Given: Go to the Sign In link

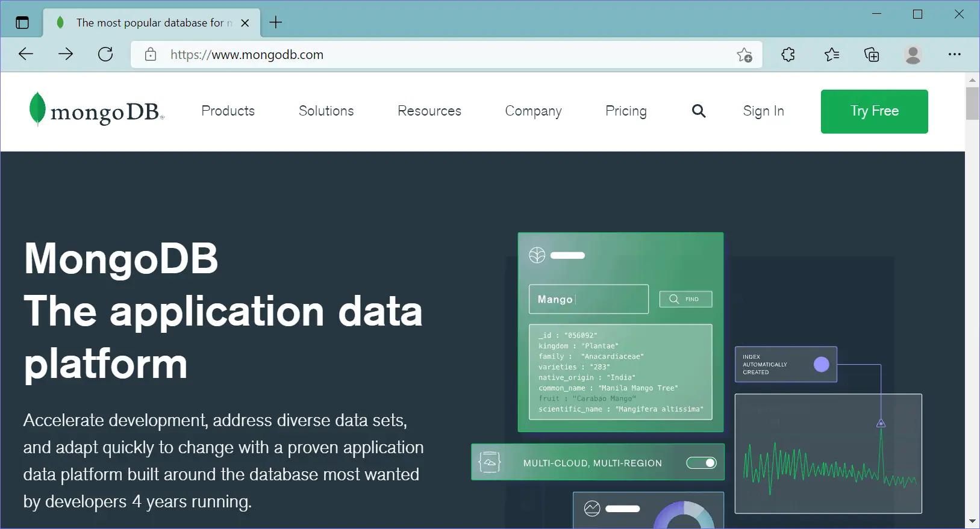Looking at the screenshot, I should pos(763,111).
